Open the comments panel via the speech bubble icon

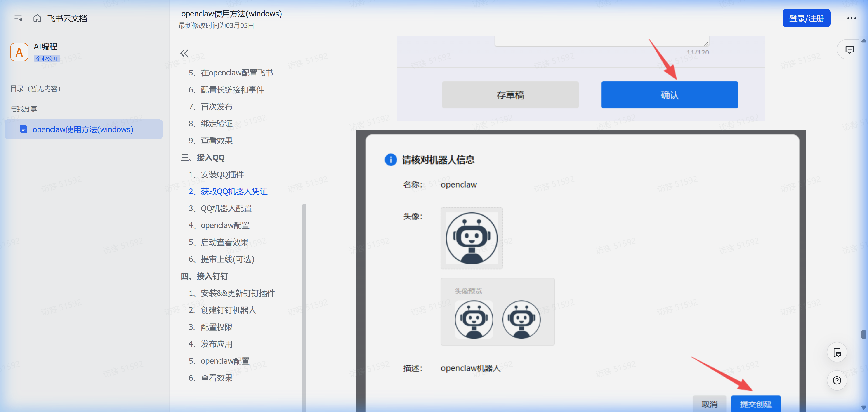coord(850,49)
